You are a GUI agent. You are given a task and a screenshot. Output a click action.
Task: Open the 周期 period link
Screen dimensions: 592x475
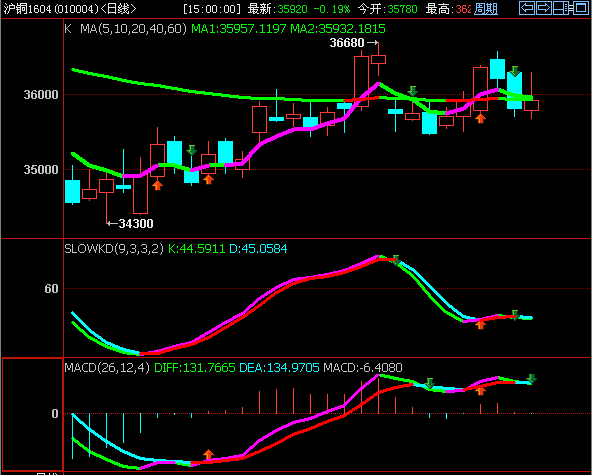[486, 9]
